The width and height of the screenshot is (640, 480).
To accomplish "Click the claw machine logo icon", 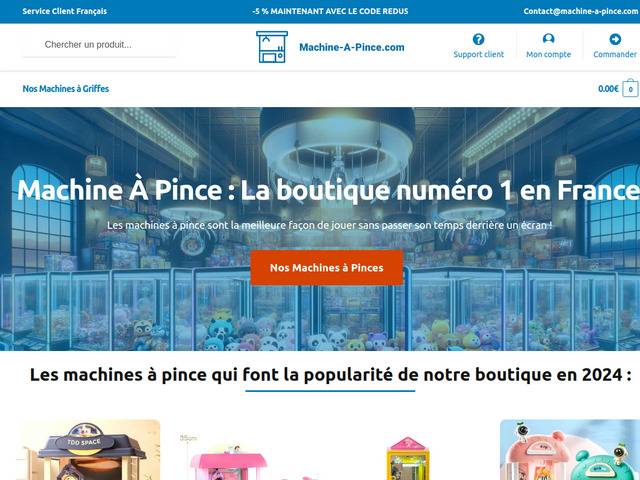I will coord(272,47).
